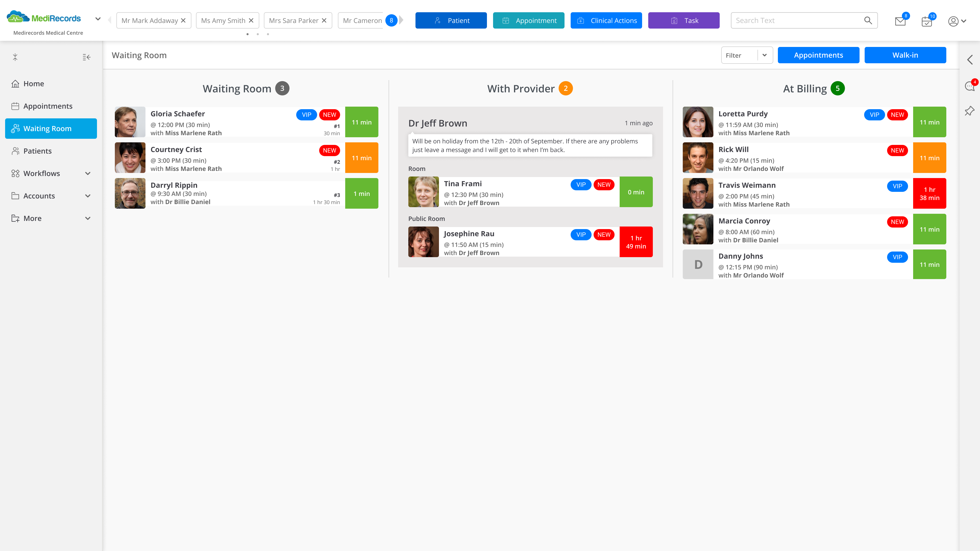Open Gloria Schaefer's patient photo

(130, 122)
